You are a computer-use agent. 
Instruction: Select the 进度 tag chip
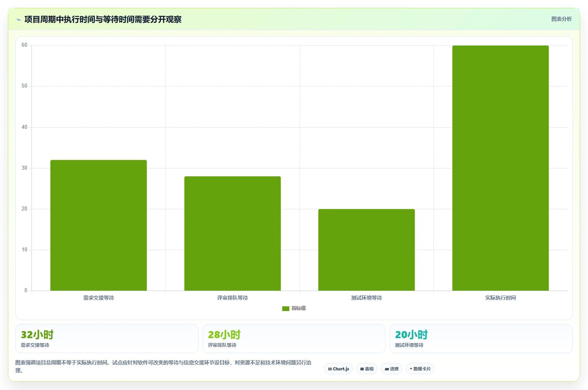pos(392,369)
